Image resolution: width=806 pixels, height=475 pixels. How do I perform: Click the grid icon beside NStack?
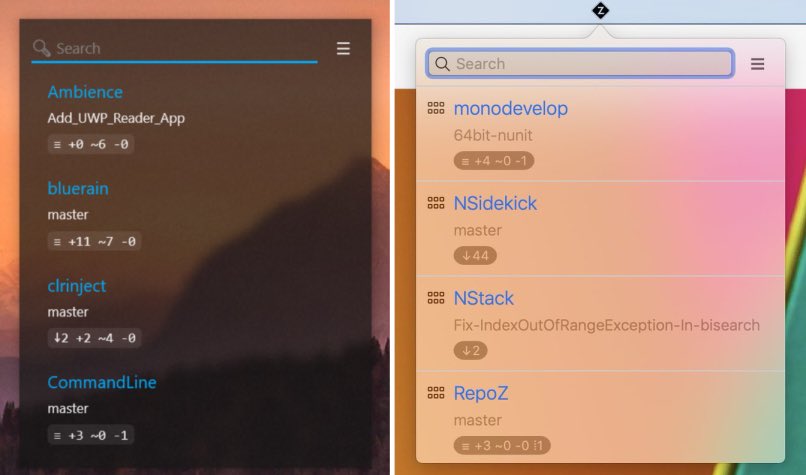click(x=436, y=298)
